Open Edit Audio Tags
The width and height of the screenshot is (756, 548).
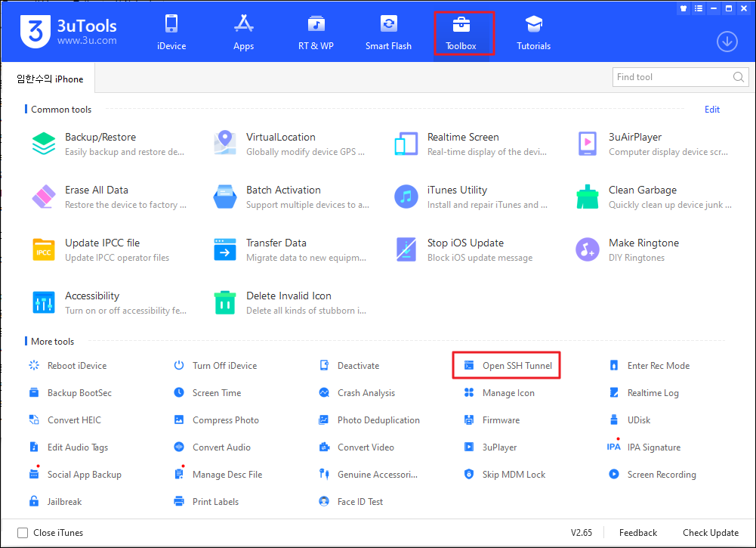point(69,447)
